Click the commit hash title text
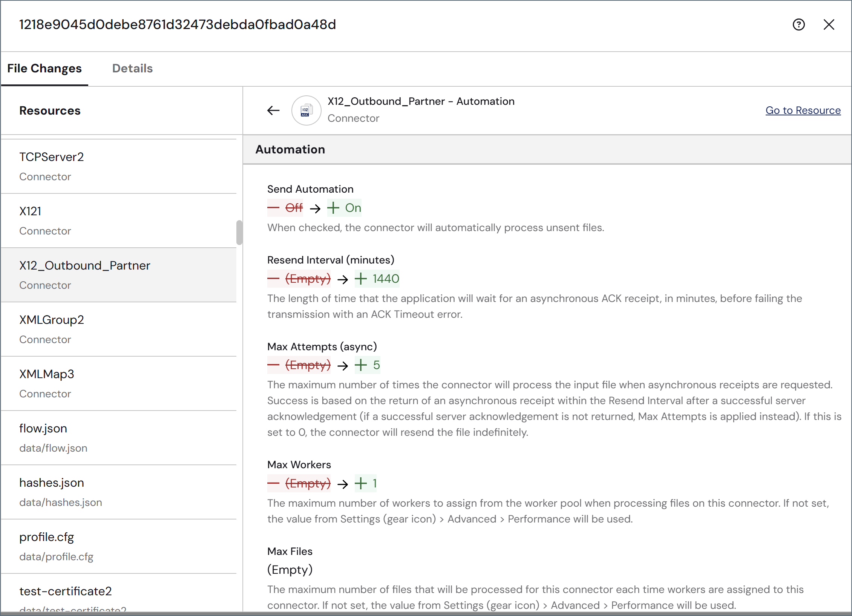 178,25
